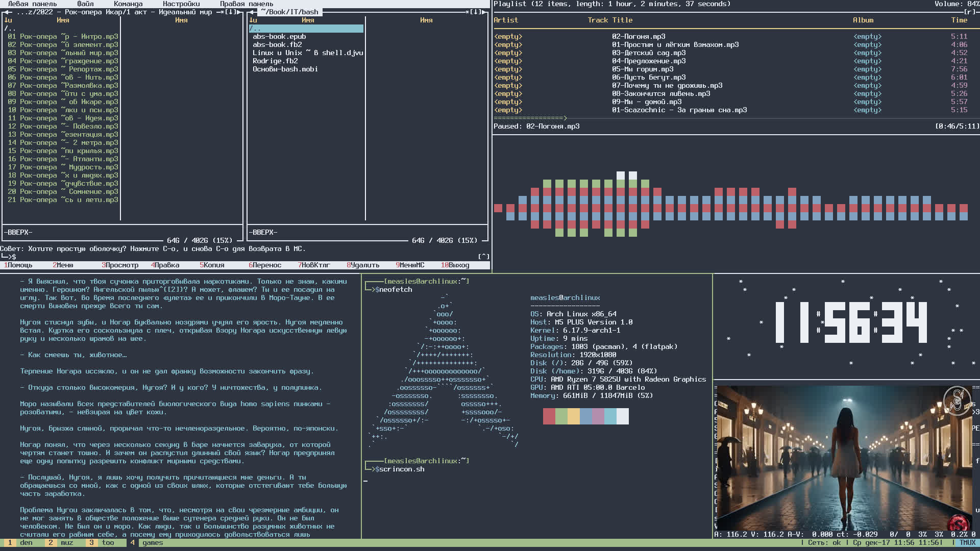Click the Сеть: ok network status
Viewport: 980px width, 551px height.
click(824, 543)
